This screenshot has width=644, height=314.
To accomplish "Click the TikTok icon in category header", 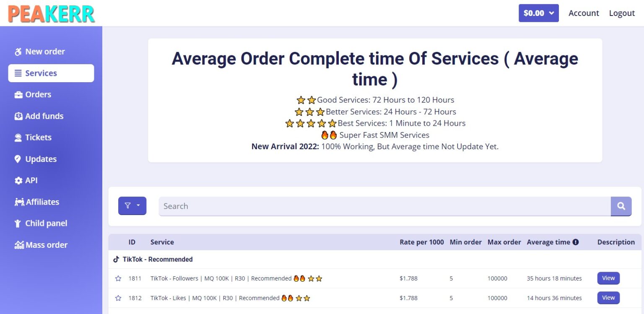I will tap(116, 259).
